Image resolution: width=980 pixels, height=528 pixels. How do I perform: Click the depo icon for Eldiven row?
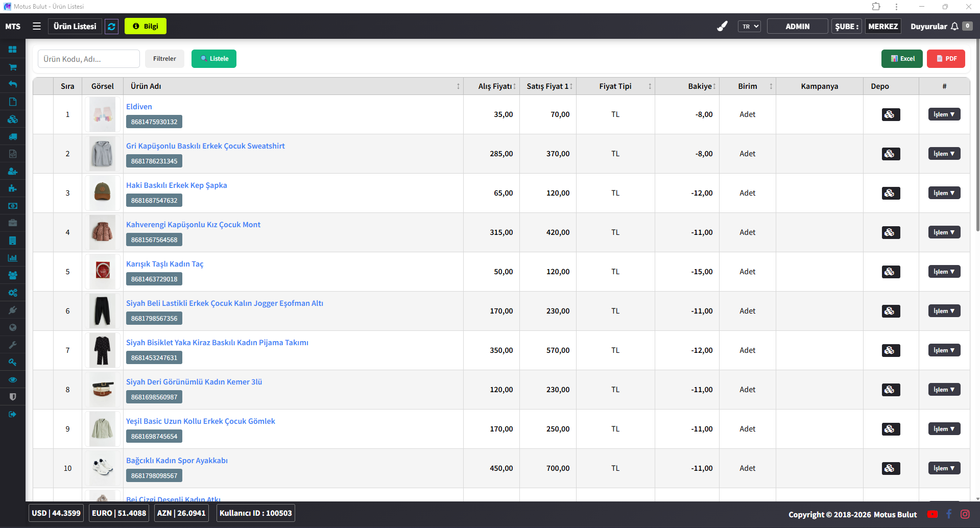point(890,114)
